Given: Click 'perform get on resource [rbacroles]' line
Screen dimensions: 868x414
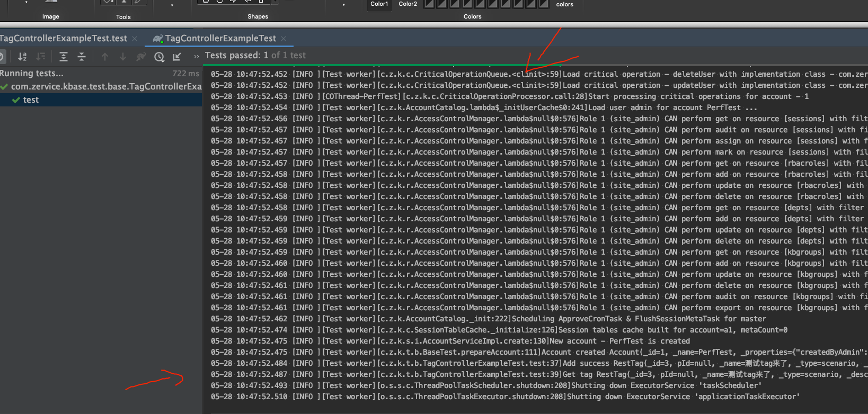Looking at the screenshot, I should click(x=539, y=163).
